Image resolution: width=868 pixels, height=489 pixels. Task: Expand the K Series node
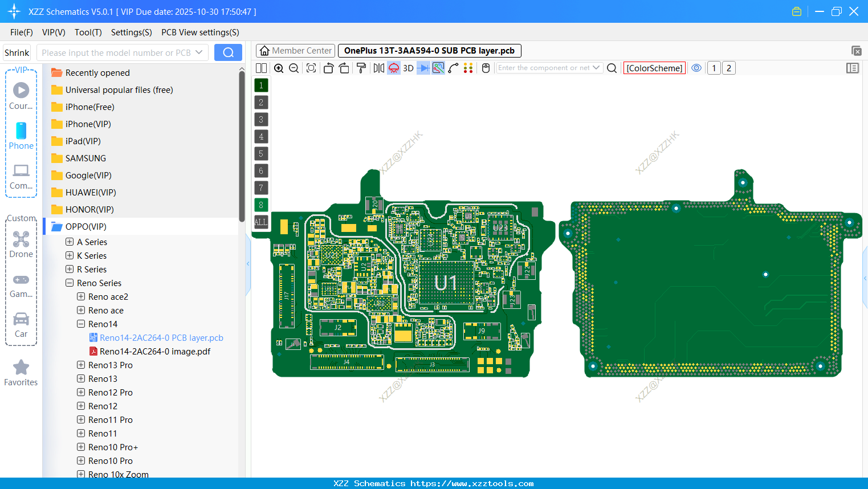click(x=70, y=255)
